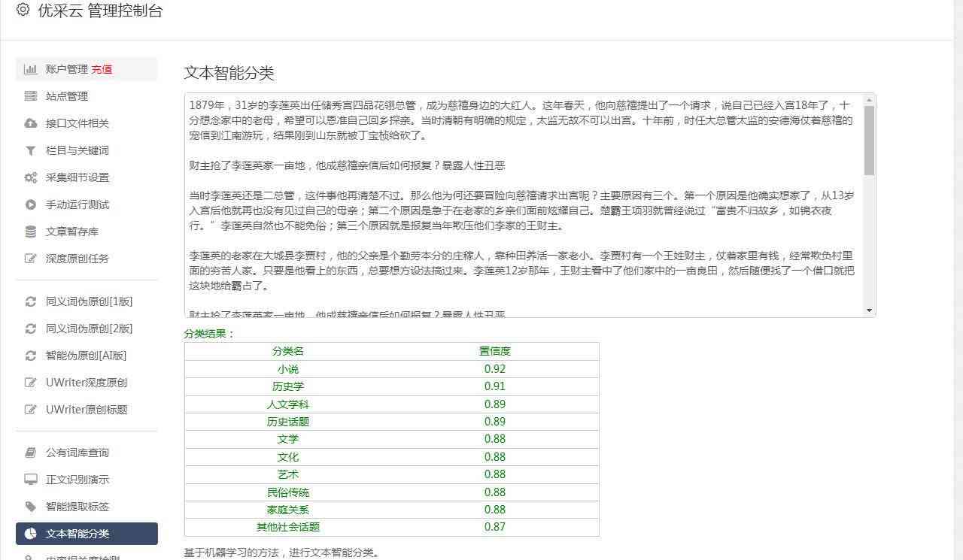This screenshot has height=560, width=963.
Task: Click the 历史话题 category cell
Action: (x=288, y=422)
